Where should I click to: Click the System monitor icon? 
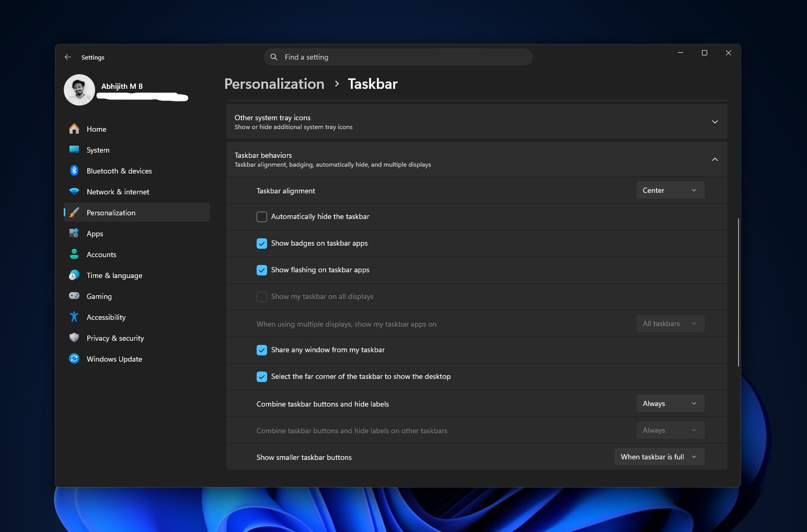click(x=74, y=149)
